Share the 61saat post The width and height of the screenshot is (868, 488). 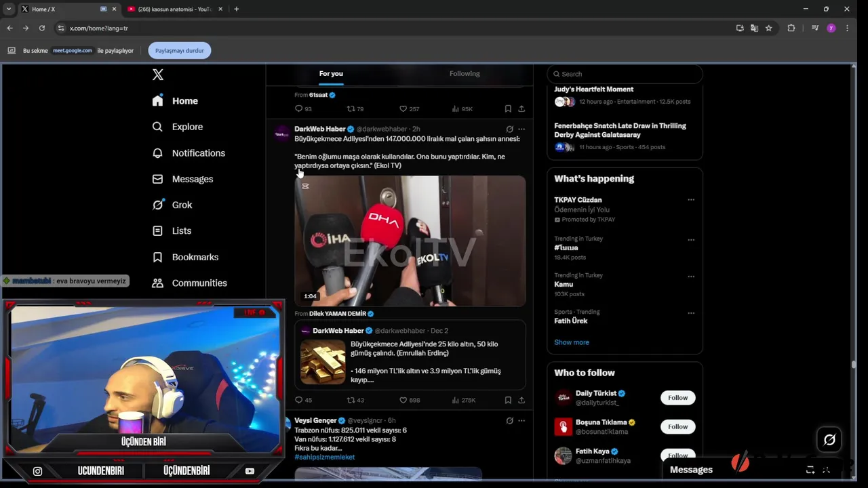(521, 108)
